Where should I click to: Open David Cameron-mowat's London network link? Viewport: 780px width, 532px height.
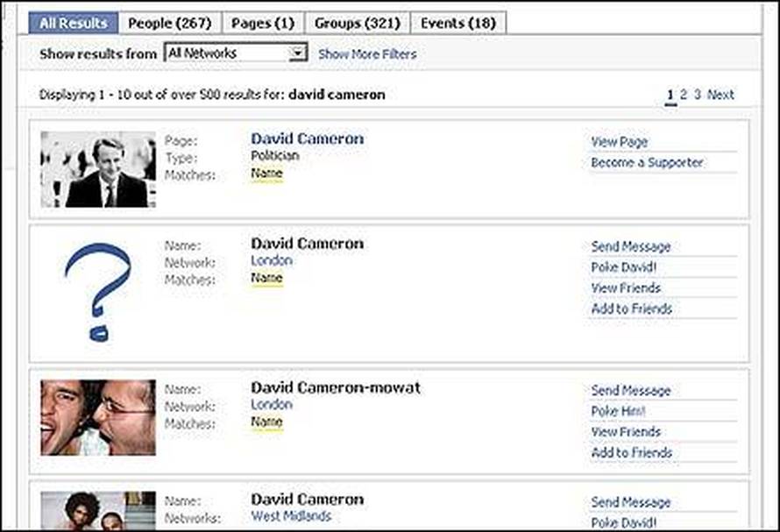(272, 405)
